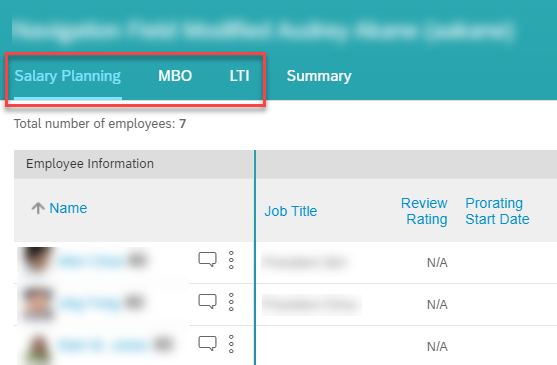Open second employee's blurred name link

[90, 303]
